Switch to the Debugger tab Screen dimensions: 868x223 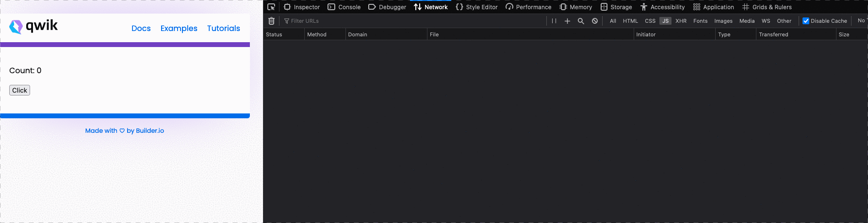(387, 7)
